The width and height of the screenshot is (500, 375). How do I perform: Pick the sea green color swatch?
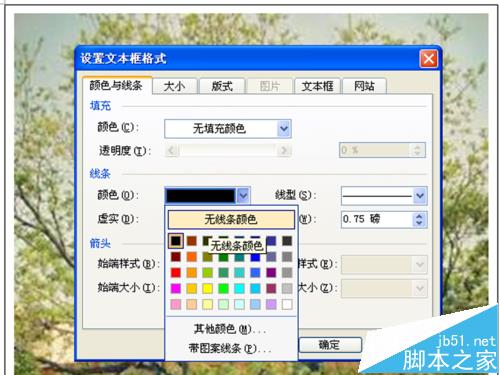point(223,273)
